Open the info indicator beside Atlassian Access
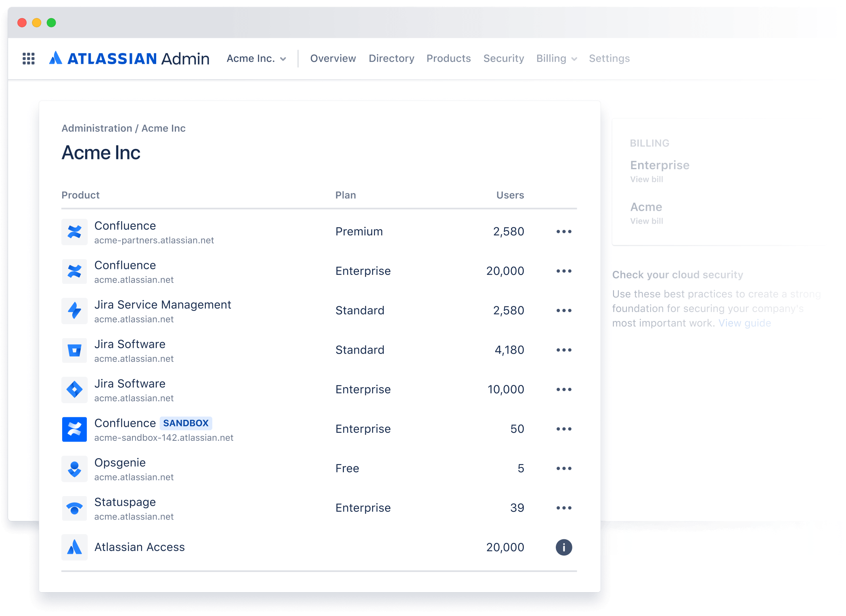Screen dimensions: 846x616 click(x=564, y=547)
